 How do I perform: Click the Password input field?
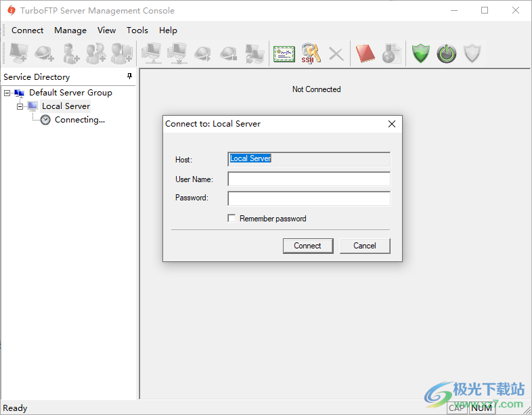[x=309, y=198]
